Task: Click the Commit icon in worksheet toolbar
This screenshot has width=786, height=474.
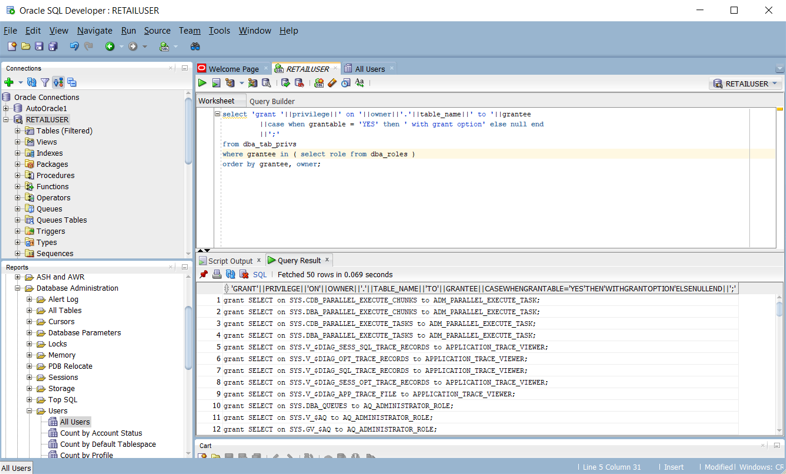Action: point(285,84)
